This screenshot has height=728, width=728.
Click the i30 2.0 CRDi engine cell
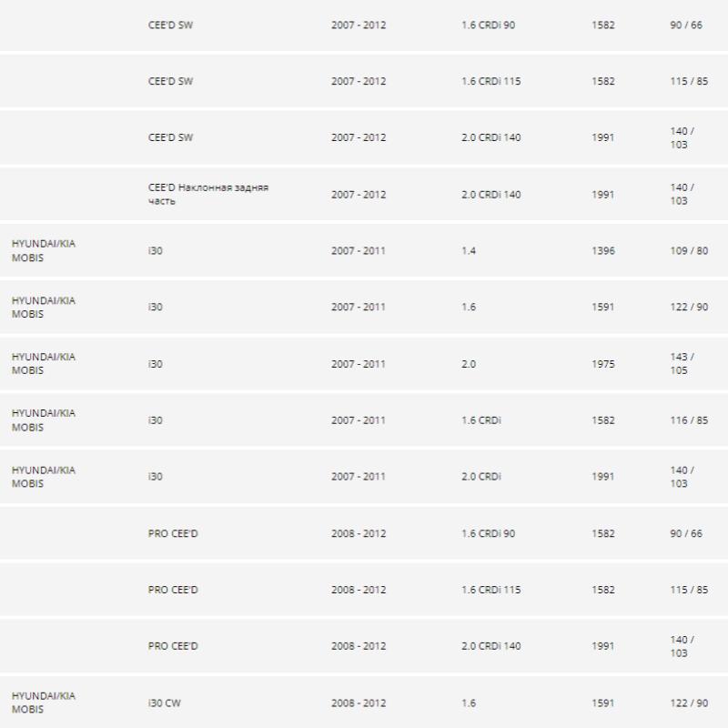(481, 477)
